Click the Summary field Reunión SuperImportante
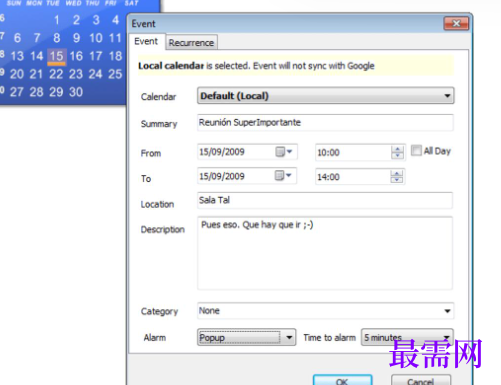 coord(325,123)
